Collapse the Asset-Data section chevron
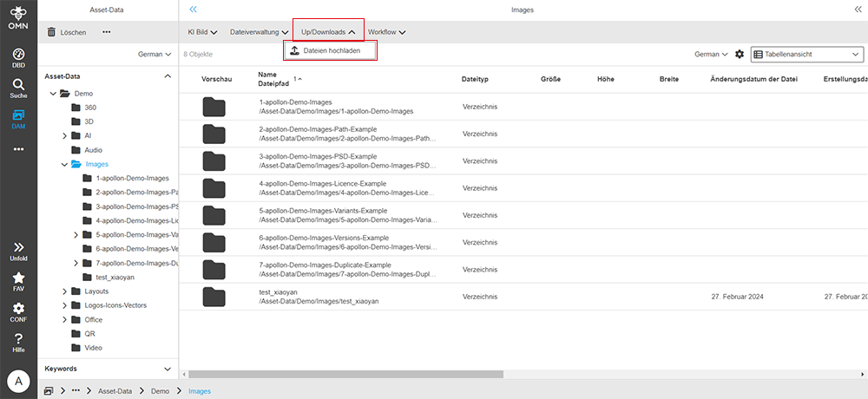 [168, 76]
